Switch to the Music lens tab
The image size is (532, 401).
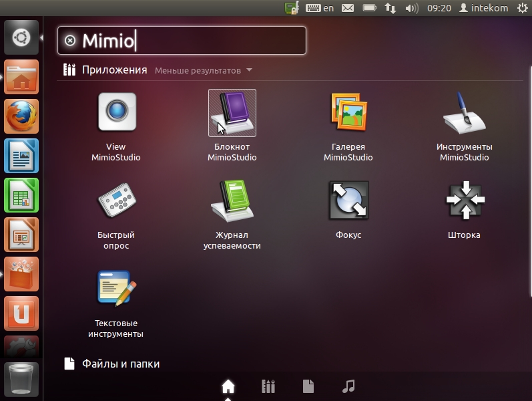tap(348, 386)
